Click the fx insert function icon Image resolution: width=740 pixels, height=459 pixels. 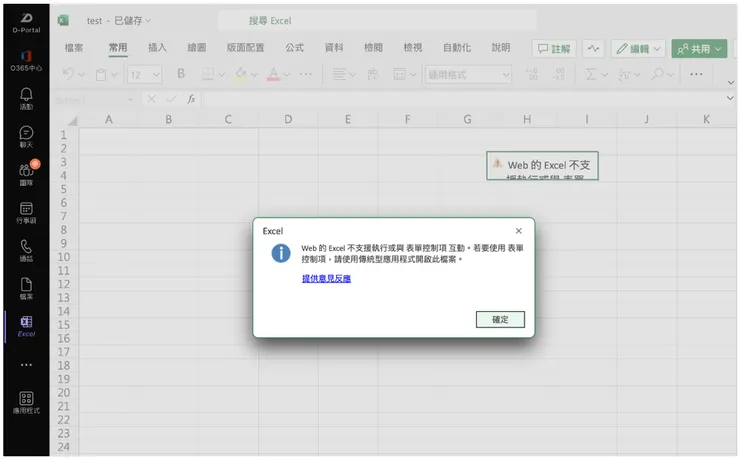[191, 99]
